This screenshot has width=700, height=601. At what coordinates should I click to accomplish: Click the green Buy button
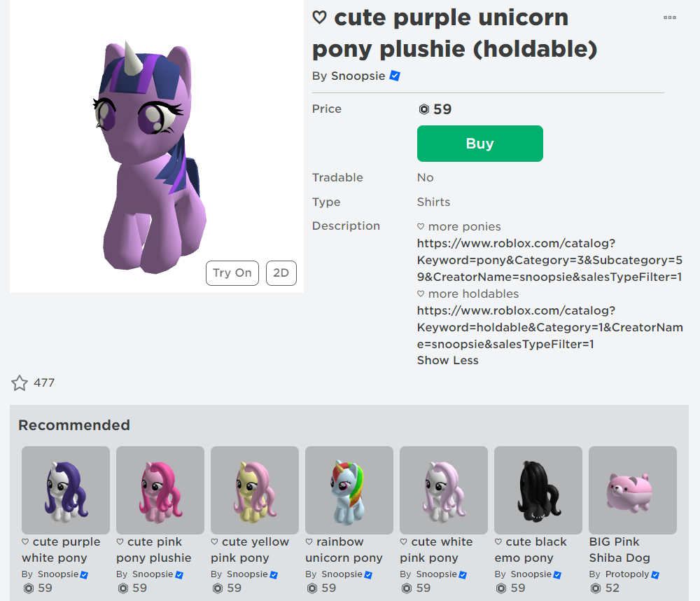tap(479, 144)
